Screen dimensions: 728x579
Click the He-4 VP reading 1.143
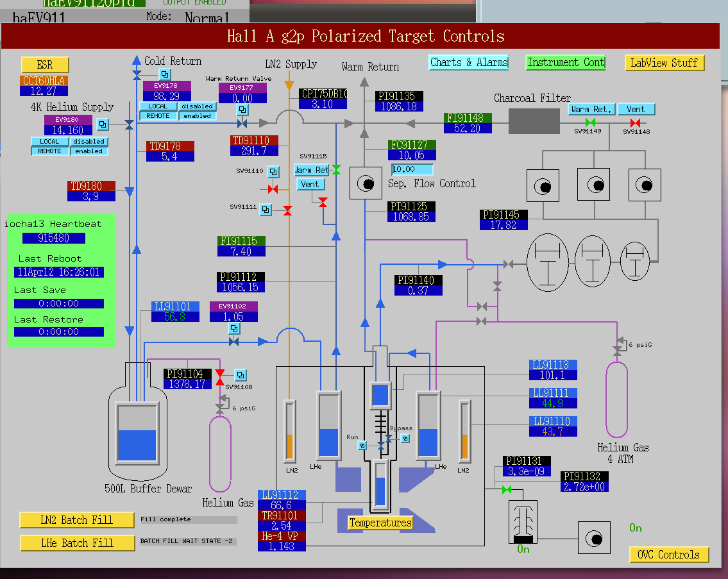(282, 546)
